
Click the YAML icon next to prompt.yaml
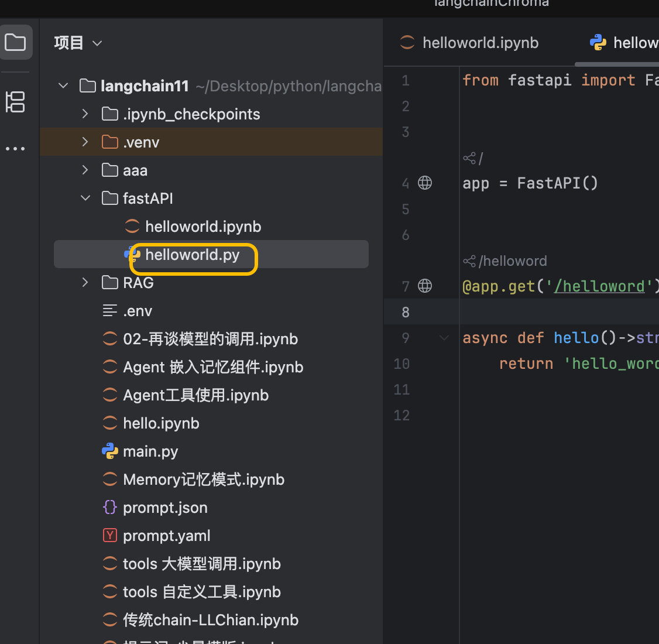click(x=109, y=535)
